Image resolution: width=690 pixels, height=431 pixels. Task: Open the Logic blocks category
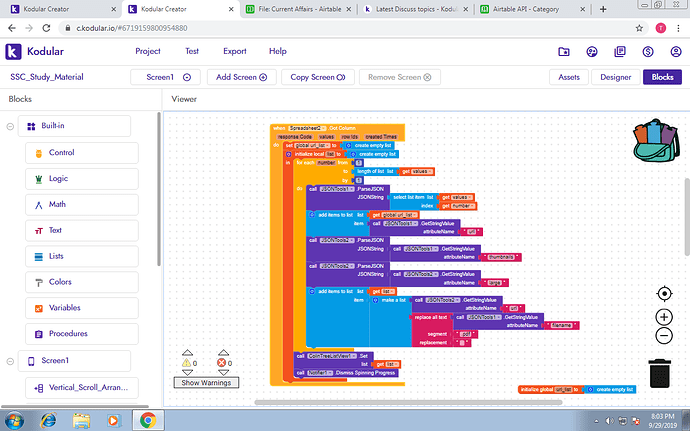(x=82, y=179)
